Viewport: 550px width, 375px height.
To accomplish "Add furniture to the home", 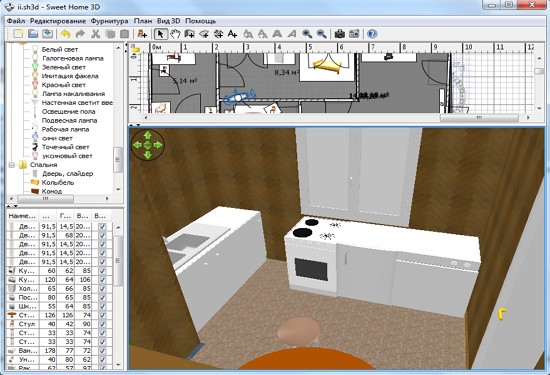I will 142,34.
